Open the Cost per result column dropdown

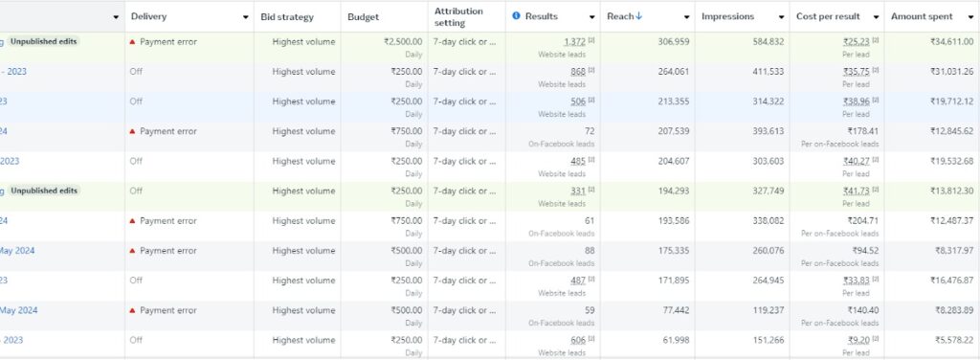click(877, 17)
